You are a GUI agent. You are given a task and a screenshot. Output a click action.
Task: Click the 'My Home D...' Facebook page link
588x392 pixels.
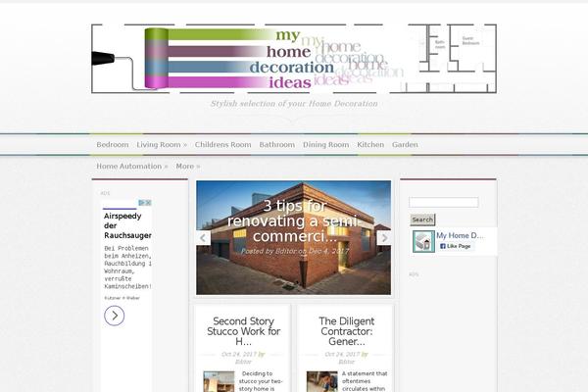pos(461,235)
